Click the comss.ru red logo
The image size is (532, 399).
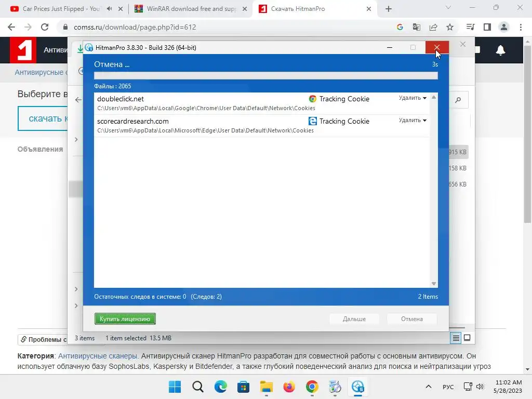[x=23, y=50]
